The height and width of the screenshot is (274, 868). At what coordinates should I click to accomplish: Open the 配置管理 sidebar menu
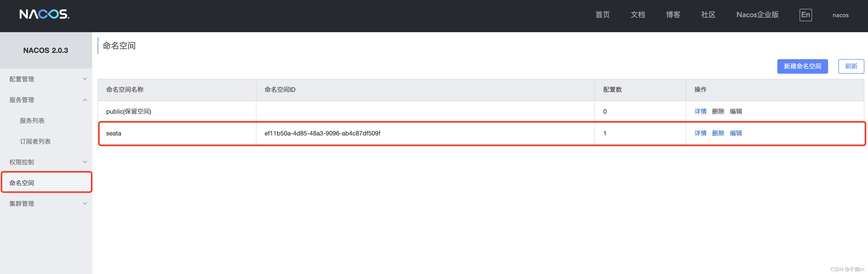coord(46,79)
